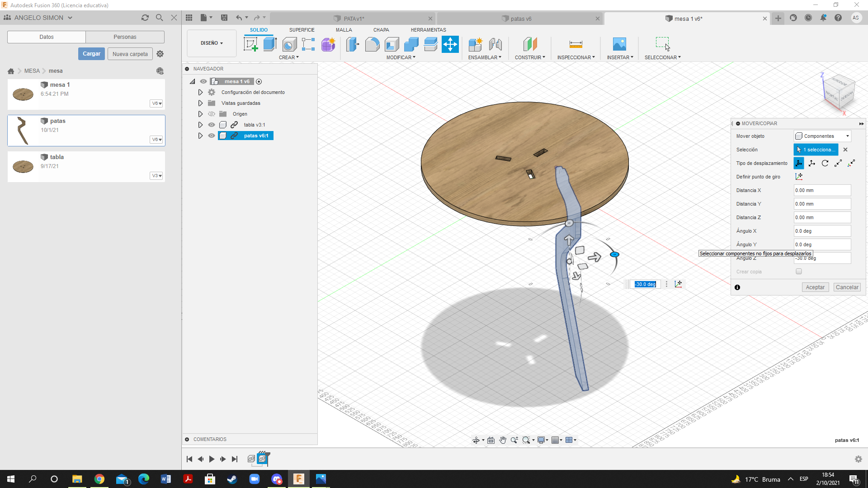Screen dimensions: 868x488
Task: Click Definir punto de giro icon
Action: 799,177
